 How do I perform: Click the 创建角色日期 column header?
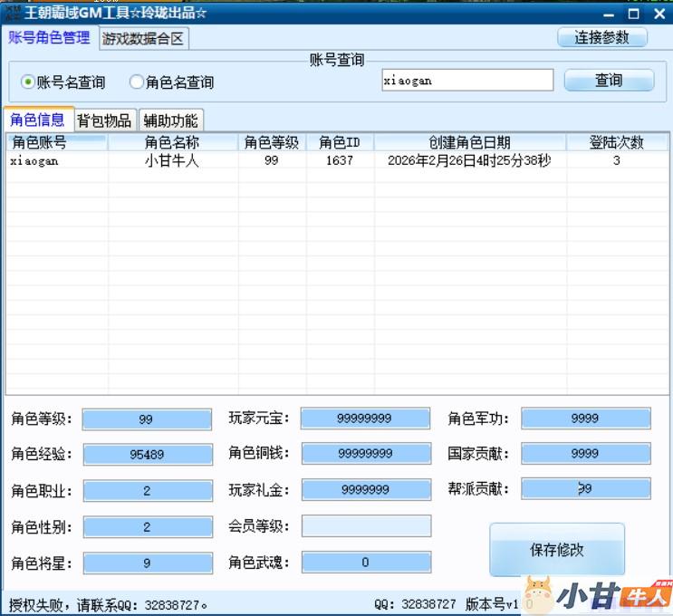(x=469, y=142)
